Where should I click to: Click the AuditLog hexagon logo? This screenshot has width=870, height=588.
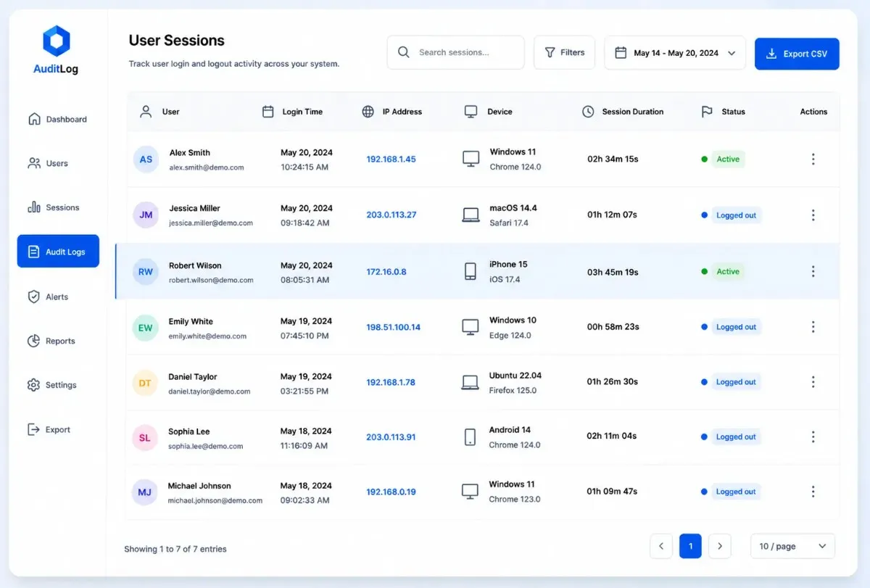57,41
